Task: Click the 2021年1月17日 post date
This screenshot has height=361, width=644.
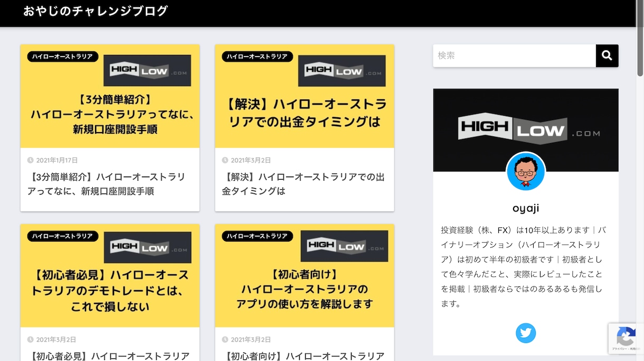Action: [x=57, y=160]
